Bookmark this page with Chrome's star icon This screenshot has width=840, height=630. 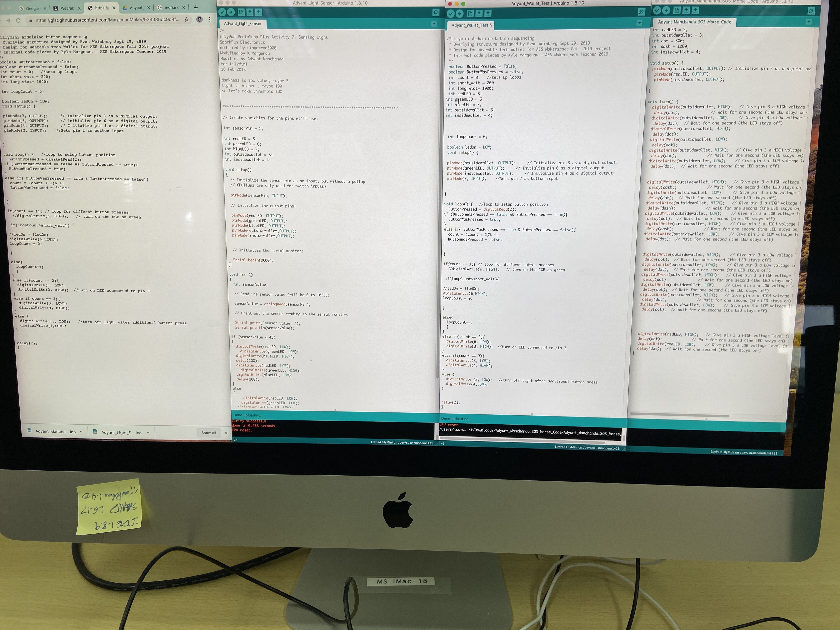(186, 20)
